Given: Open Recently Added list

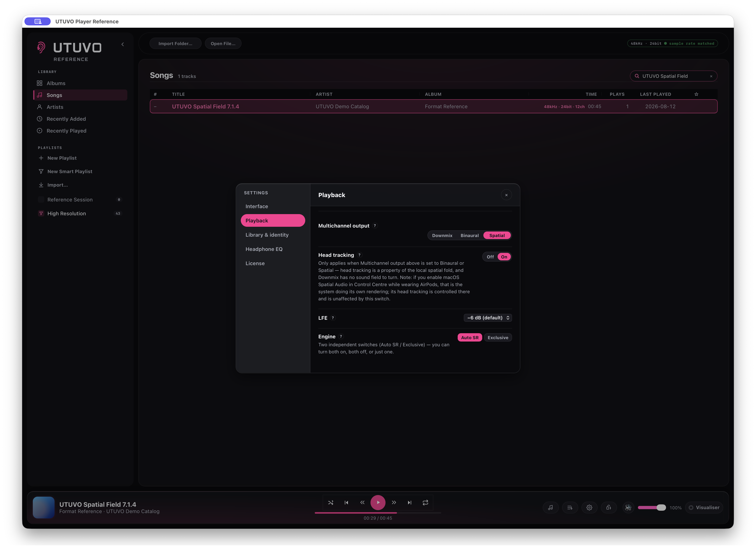Looking at the screenshot, I should tap(80, 119).
